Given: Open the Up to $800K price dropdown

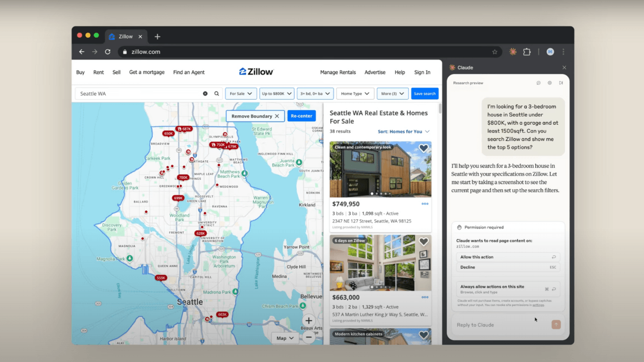Looking at the screenshot, I should click(x=277, y=94).
